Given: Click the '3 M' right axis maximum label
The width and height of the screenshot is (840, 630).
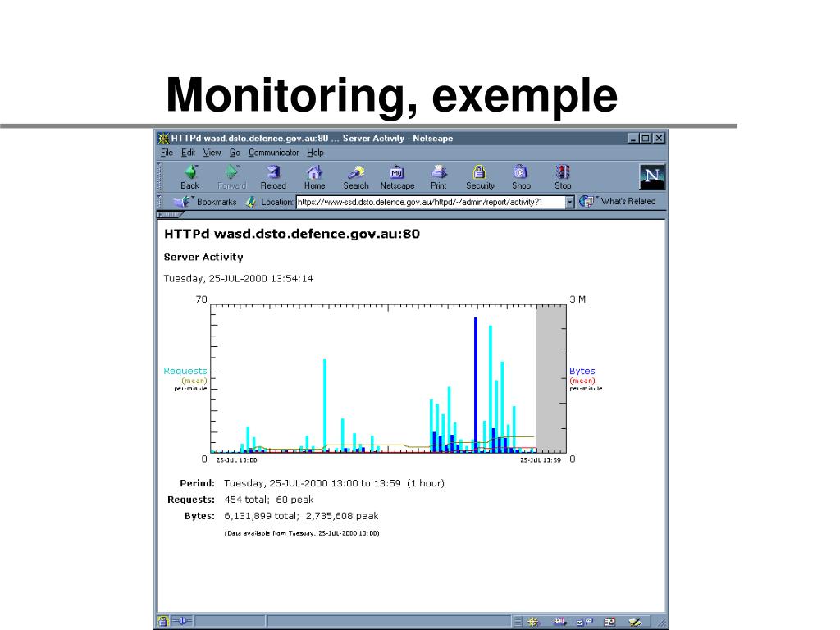Looking at the screenshot, I should tap(577, 299).
